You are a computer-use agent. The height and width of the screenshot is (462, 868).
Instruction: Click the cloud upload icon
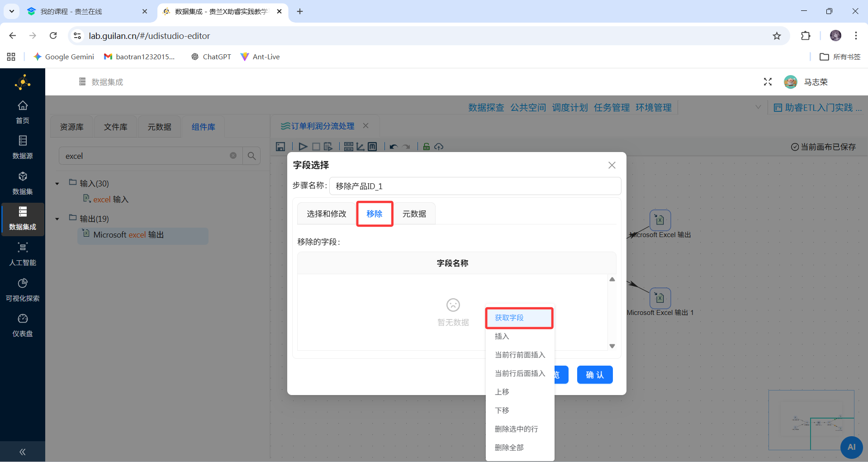439,147
